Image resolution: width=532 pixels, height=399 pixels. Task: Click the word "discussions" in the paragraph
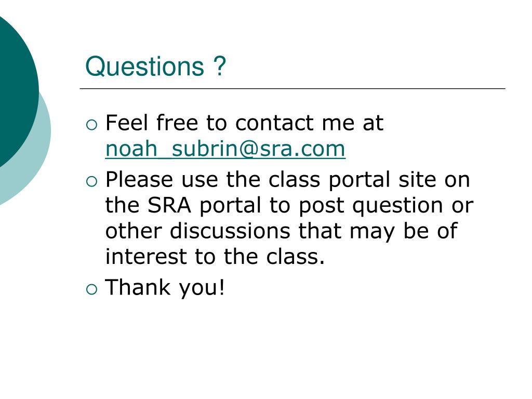tap(230, 231)
